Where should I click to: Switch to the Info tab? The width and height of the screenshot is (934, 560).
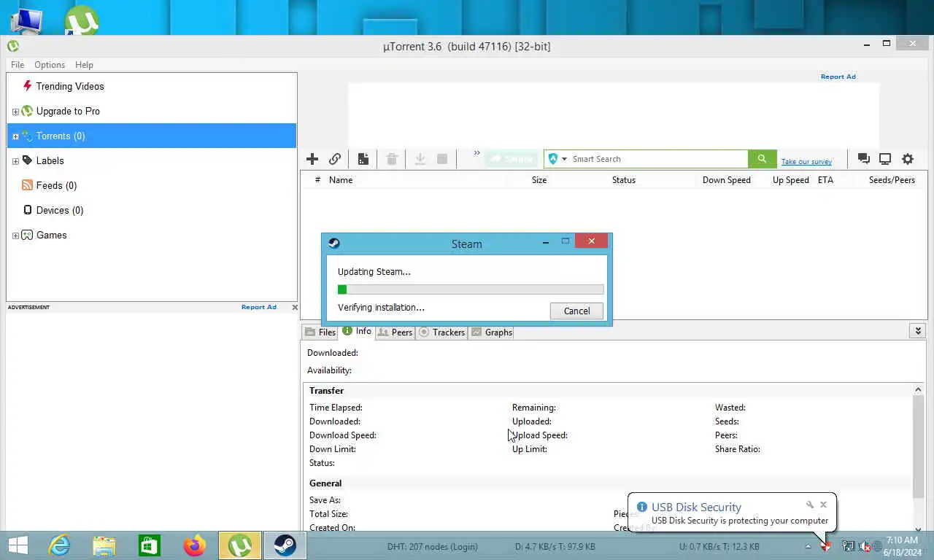click(x=357, y=331)
